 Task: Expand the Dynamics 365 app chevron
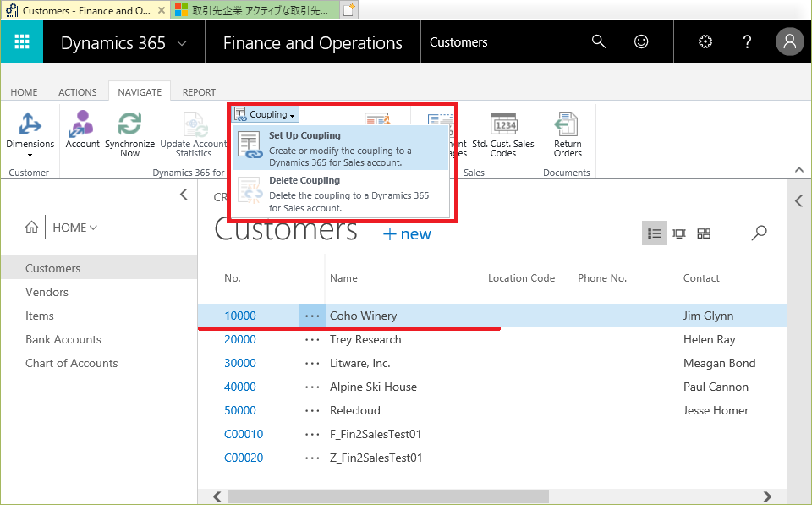tap(182, 43)
